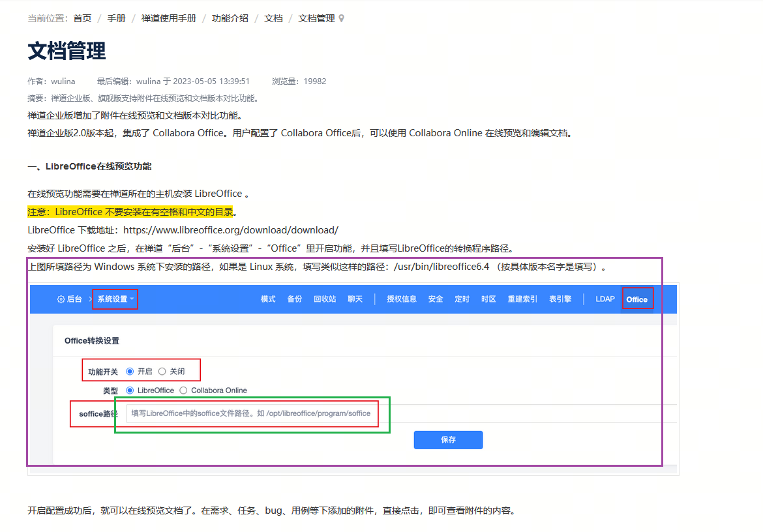Select the 关闭 radio button
The image size is (763, 532).
tap(162, 372)
